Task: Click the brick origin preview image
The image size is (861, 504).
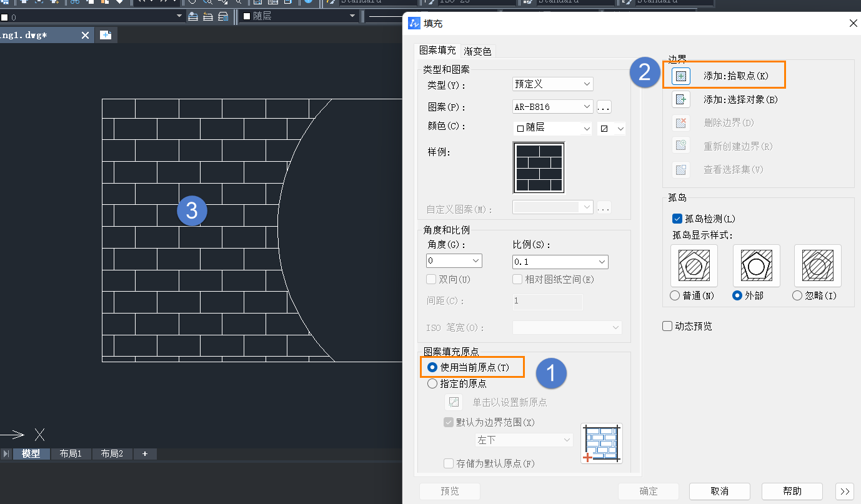Action: 602,443
